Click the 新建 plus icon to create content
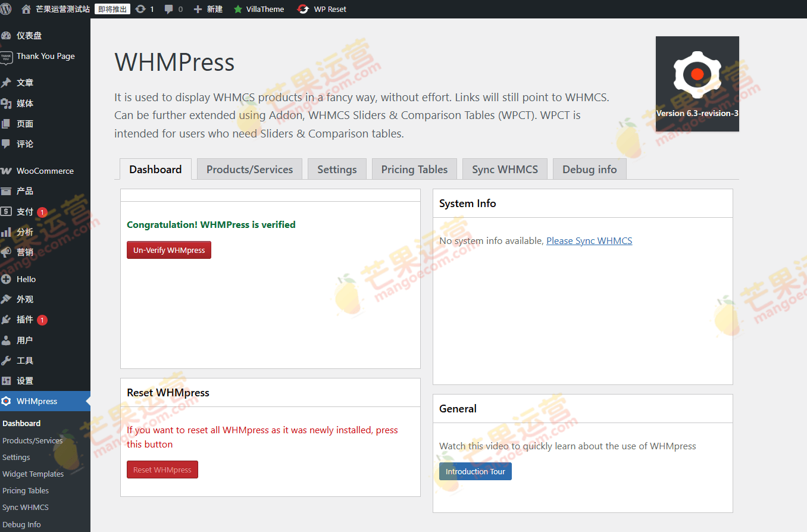The width and height of the screenshot is (807, 532). pyautogui.click(x=196, y=9)
